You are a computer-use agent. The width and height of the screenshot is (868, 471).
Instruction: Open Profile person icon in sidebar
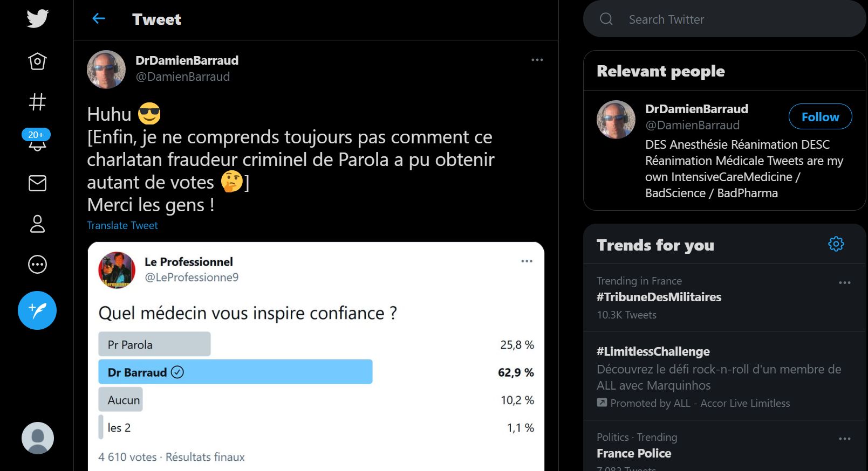[37, 224]
